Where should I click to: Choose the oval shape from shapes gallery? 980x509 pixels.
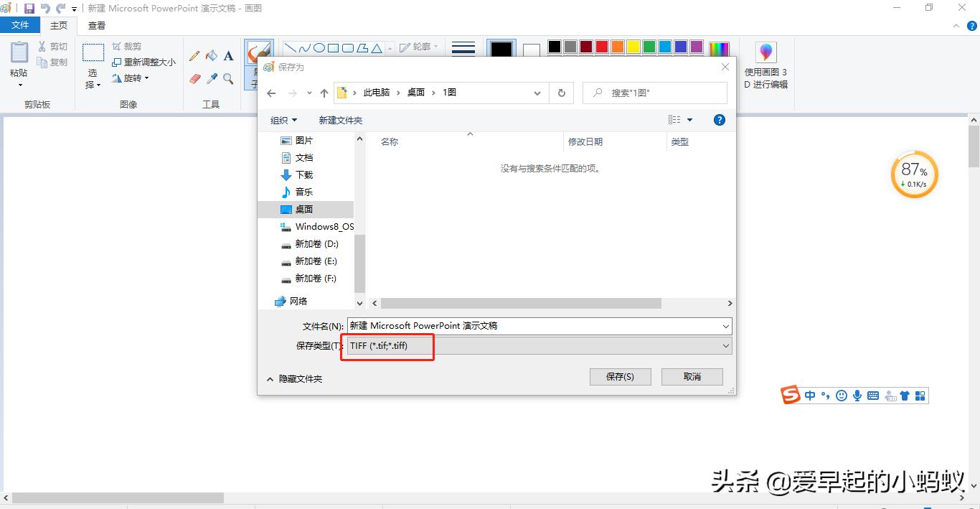point(319,47)
